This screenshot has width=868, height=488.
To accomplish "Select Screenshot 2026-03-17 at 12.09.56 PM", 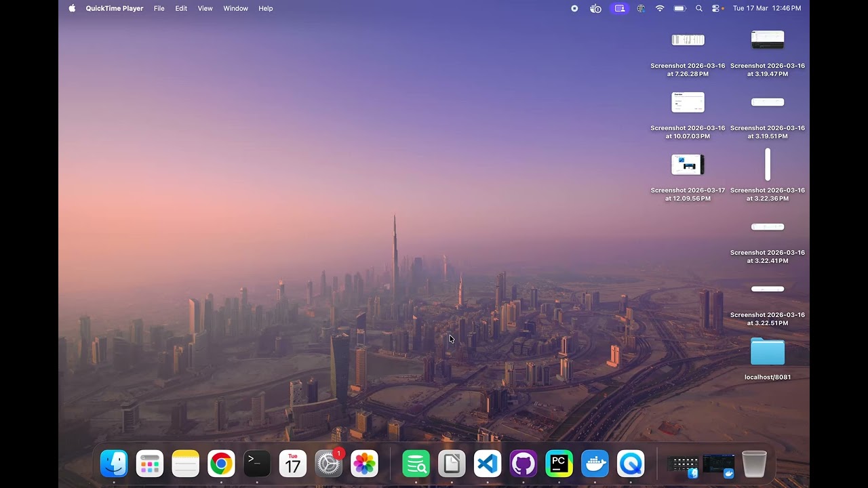I will 688,165.
